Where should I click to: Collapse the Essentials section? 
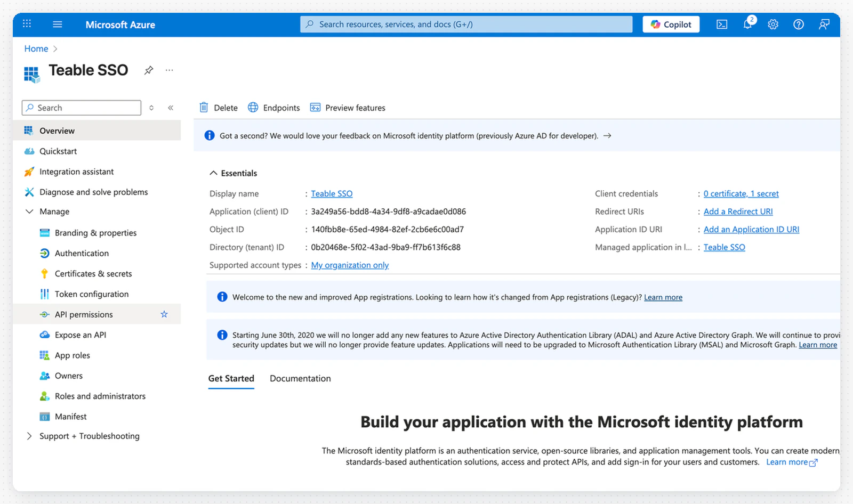click(213, 173)
